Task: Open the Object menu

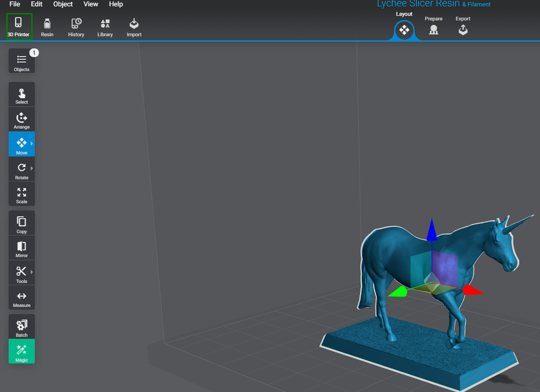Action: pos(63,4)
